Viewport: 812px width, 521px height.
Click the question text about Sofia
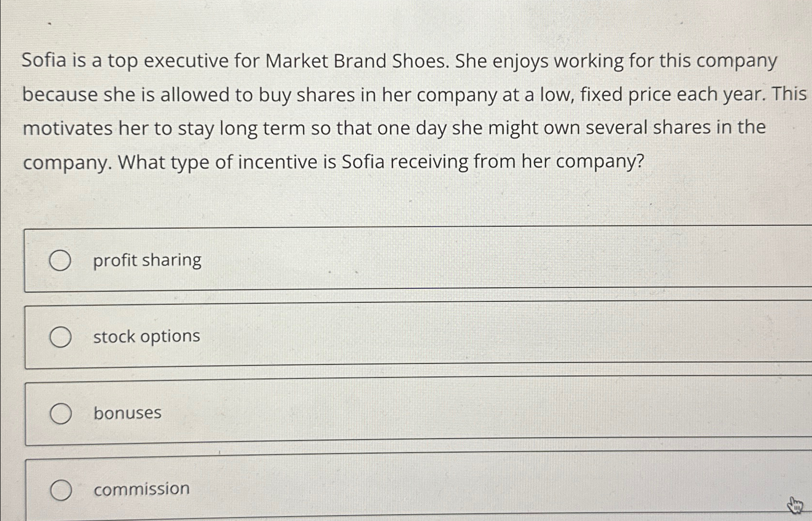414,111
